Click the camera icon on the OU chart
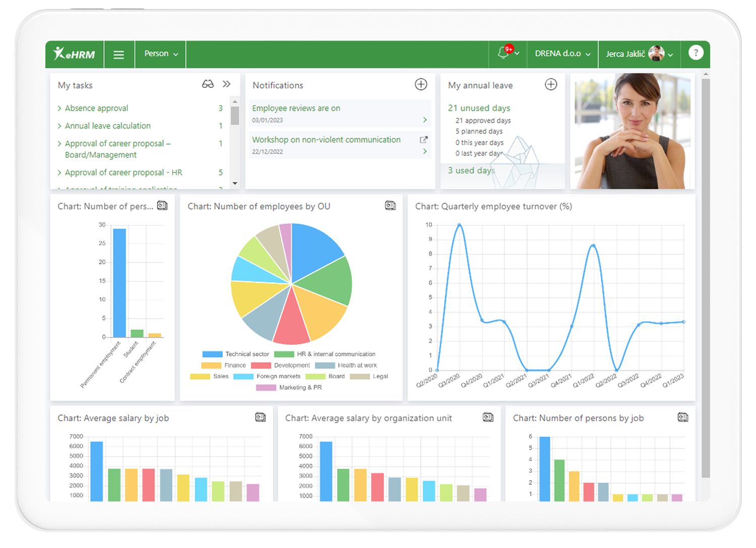The image size is (756, 548). pos(390,206)
